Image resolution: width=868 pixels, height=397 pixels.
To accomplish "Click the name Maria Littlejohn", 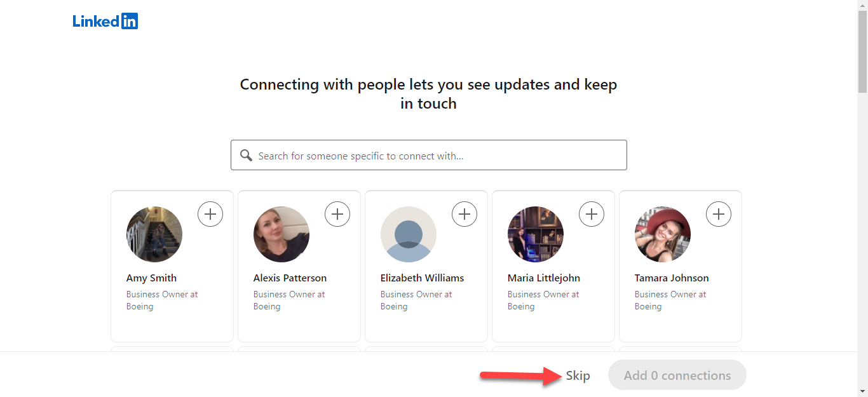I will [x=543, y=278].
